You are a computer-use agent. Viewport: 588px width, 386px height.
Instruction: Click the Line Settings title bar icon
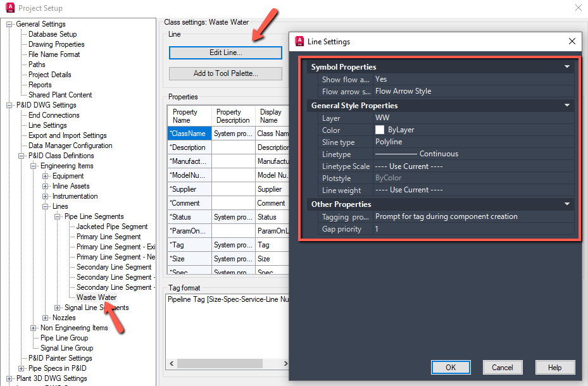(x=299, y=41)
